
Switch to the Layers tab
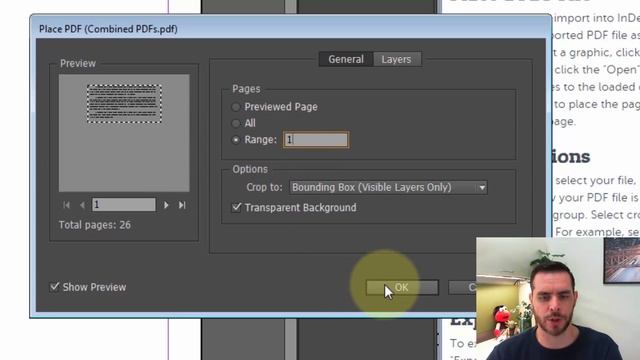(396, 59)
